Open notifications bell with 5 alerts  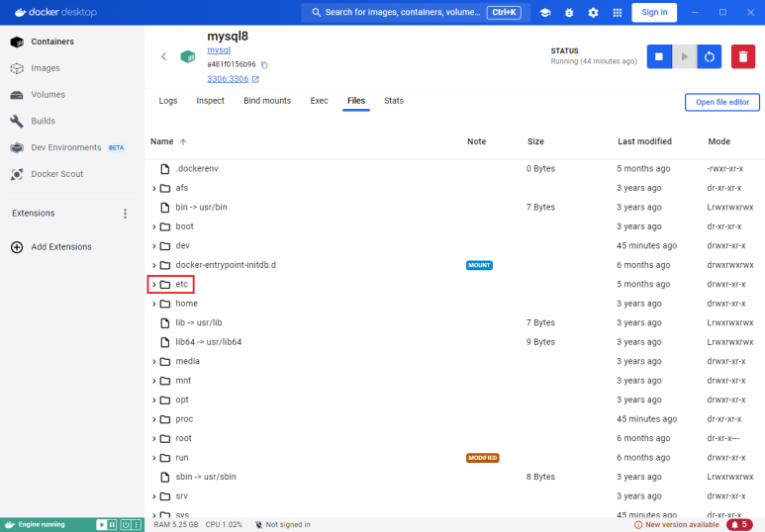[739, 525]
